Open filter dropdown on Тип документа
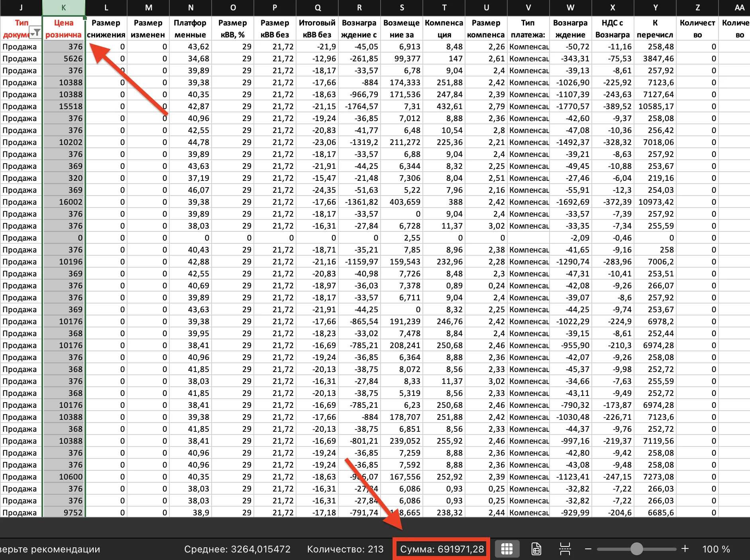The width and height of the screenshot is (750, 560). click(x=35, y=33)
